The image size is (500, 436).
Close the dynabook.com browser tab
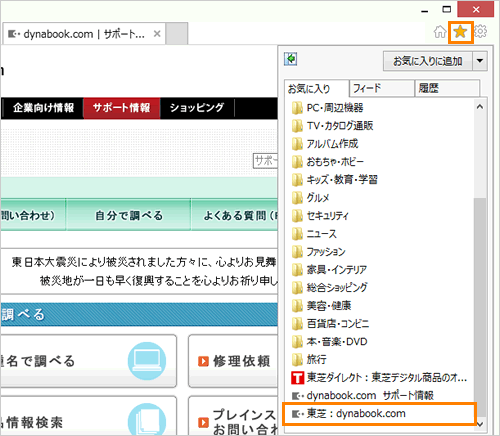pos(157,34)
